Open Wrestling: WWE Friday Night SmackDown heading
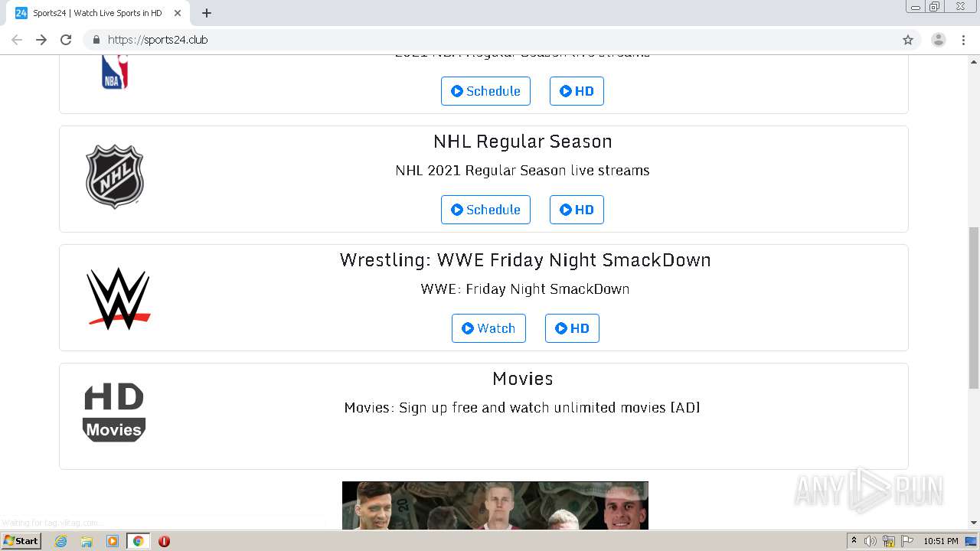The height and width of the screenshot is (551, 980). coord(525,260)
